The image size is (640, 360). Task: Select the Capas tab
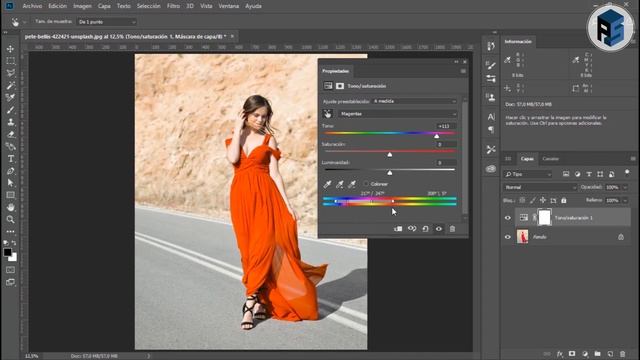[x=527, y=159]
